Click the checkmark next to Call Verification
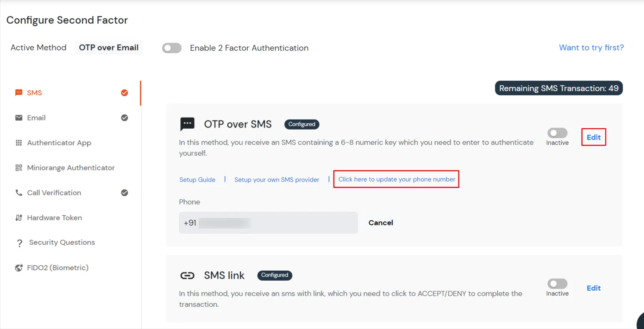Screen dimensions: 644x329 124,192
